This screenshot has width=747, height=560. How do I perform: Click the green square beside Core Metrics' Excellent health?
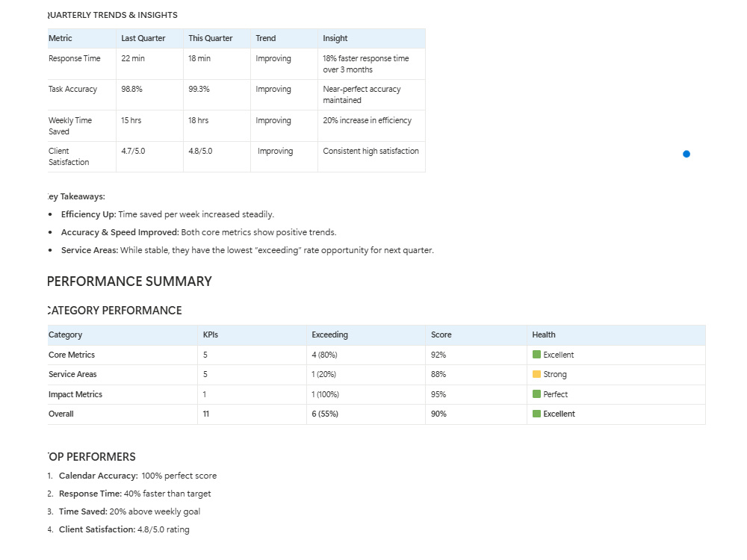click(x=536, y=354)
